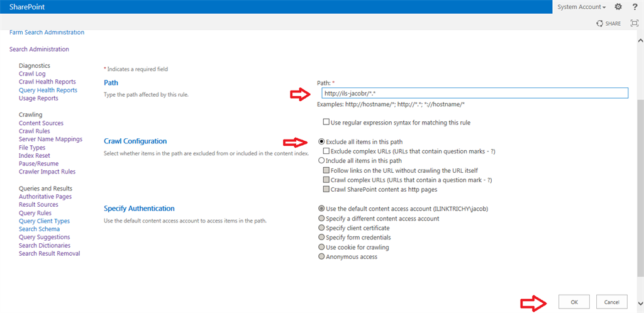Click the scrollbar down arrow
Image resolution: width=644 pixels, height=313 pixels.
click(x=640, y=303)
